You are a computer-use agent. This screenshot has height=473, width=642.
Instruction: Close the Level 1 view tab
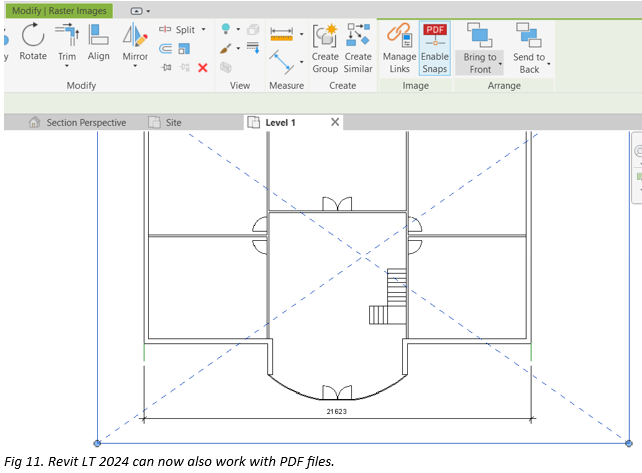335,122
